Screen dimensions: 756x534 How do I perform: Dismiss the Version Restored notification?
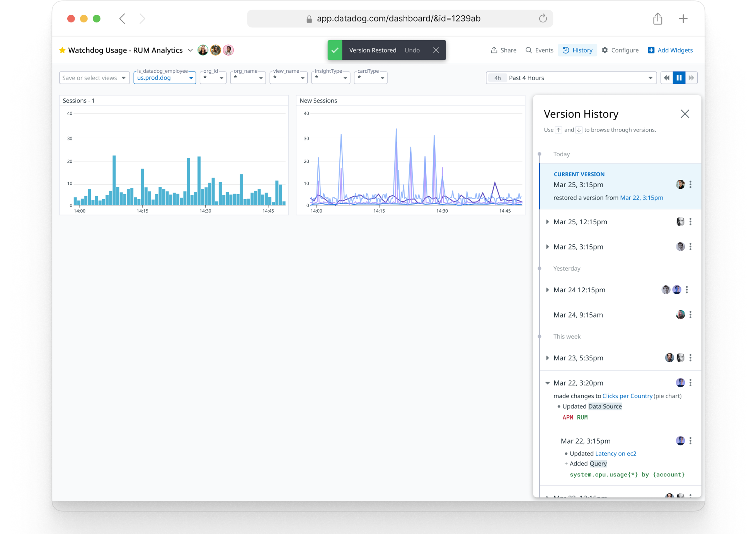(x=436, y=50)
